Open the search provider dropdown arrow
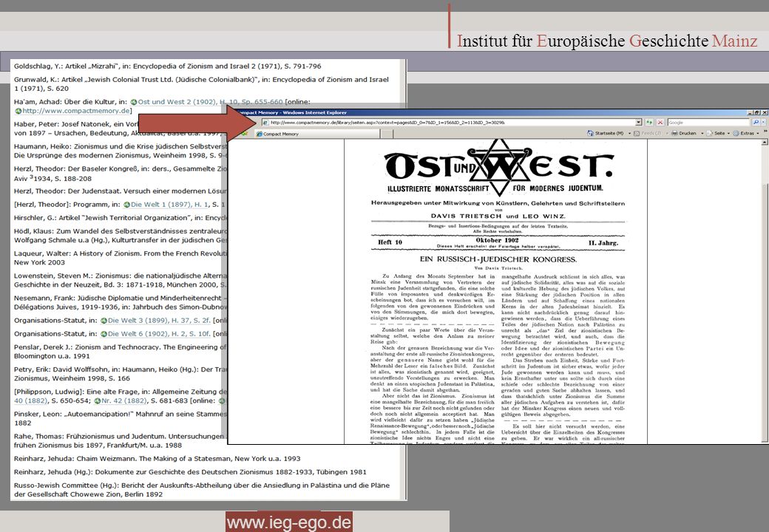 point(763,123)
